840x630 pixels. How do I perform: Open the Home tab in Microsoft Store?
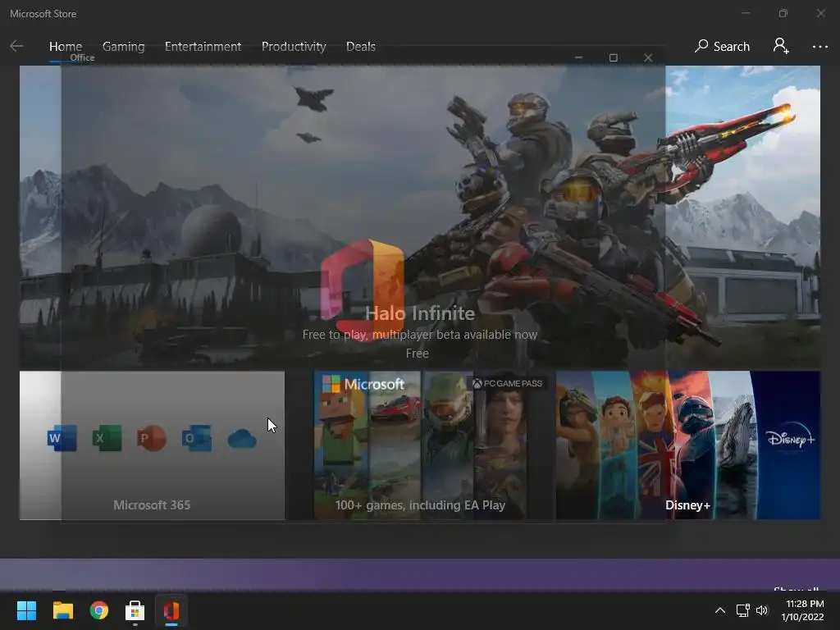click(66, 47)
